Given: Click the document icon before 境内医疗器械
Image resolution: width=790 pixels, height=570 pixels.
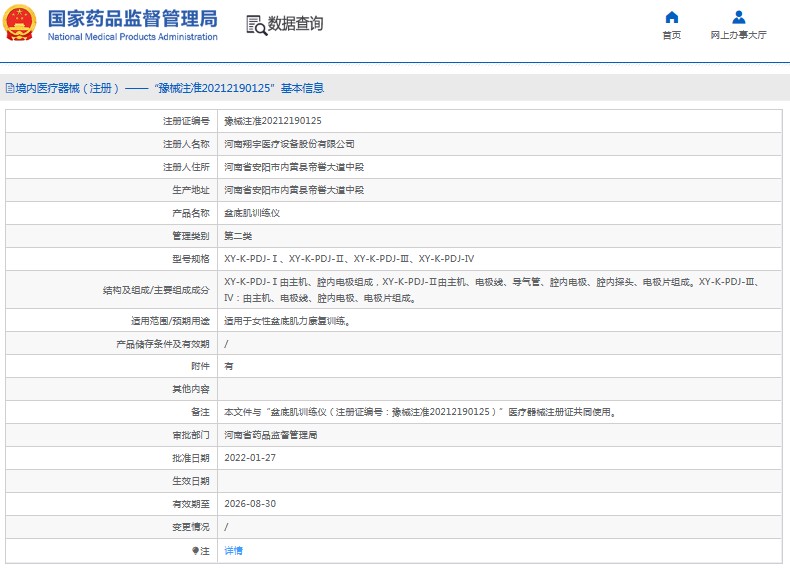Looking at the screenshot, I should [10, 88].
